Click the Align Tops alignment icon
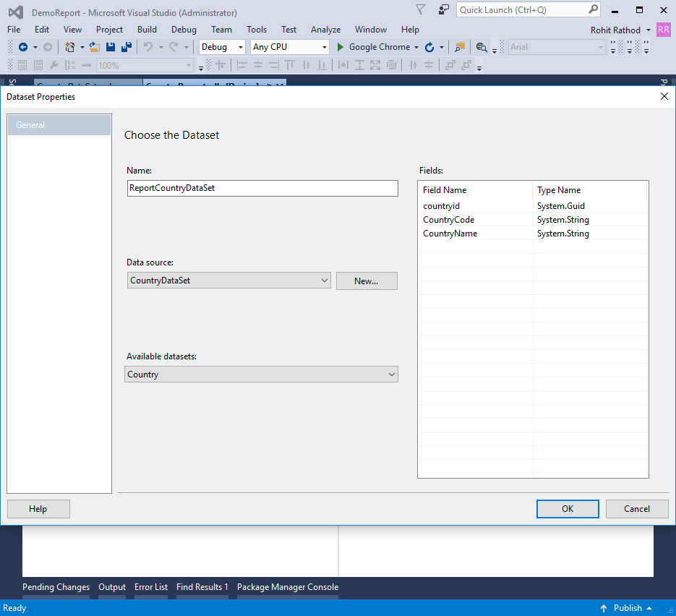Image resolution: width=676 pixels, height=616 pixels. (x=289, y=65)
